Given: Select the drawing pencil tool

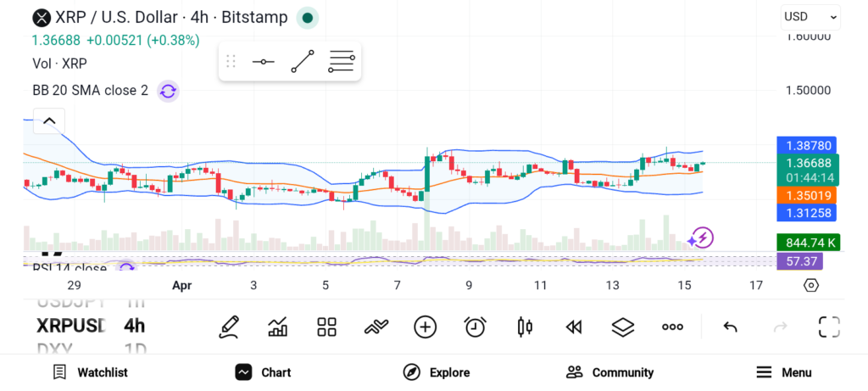Looking at the screenshot, I should [x=228, y=327].
